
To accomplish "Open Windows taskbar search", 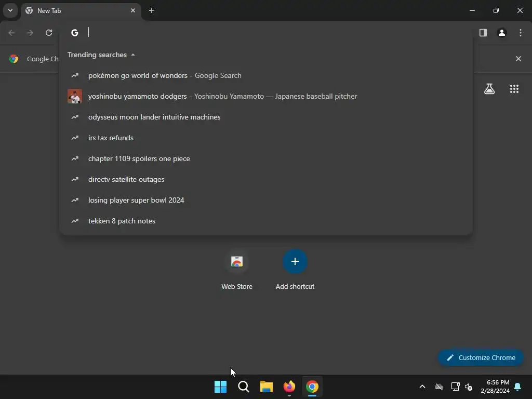I will coord(243,387).
